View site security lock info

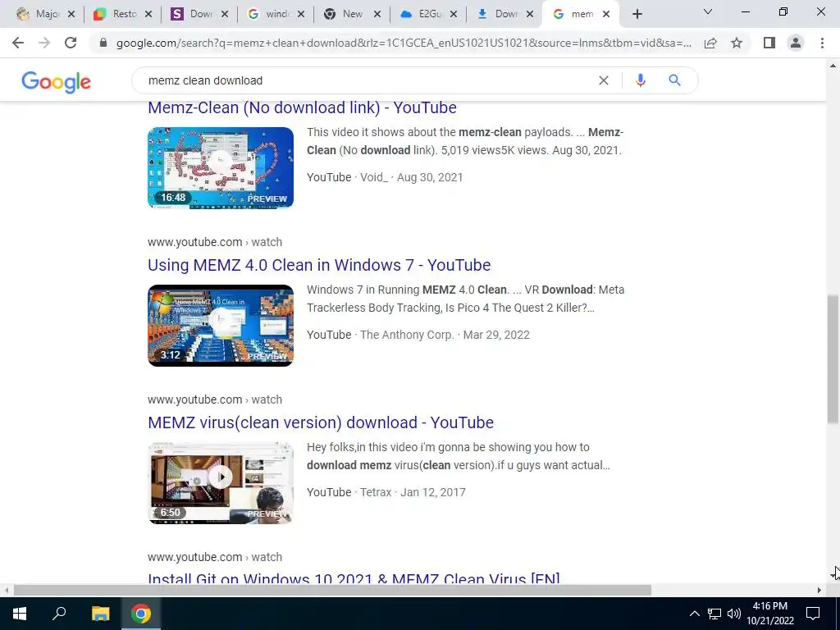click(103, 43)
